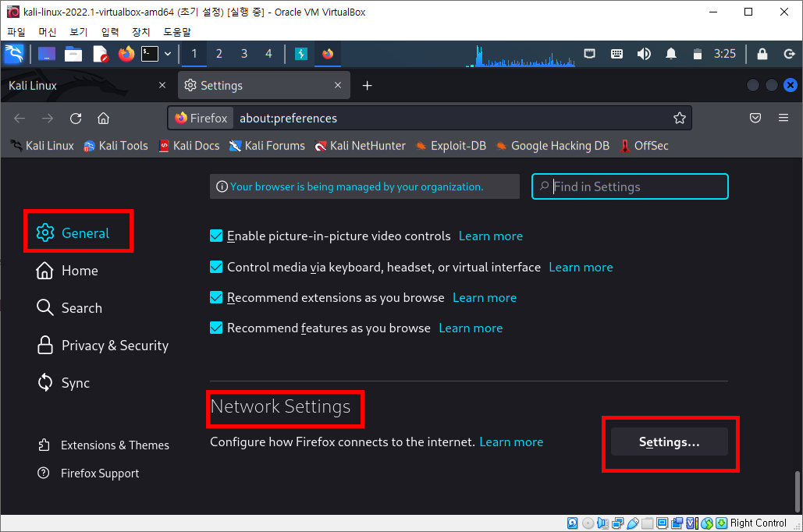This screenshot has height=532, width=803.
Task: Open the Exploit-DB bookmark
Action: pyautogui.click(x=451, y=146)
